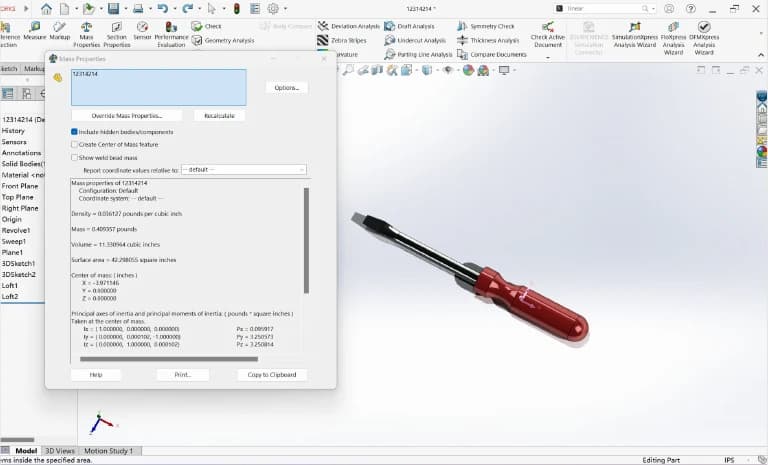This screenshot has width=768, height=465.
Task: Click the mass properties vertical scrollbar
Action: pyautogui.click(x=306, y=240)
